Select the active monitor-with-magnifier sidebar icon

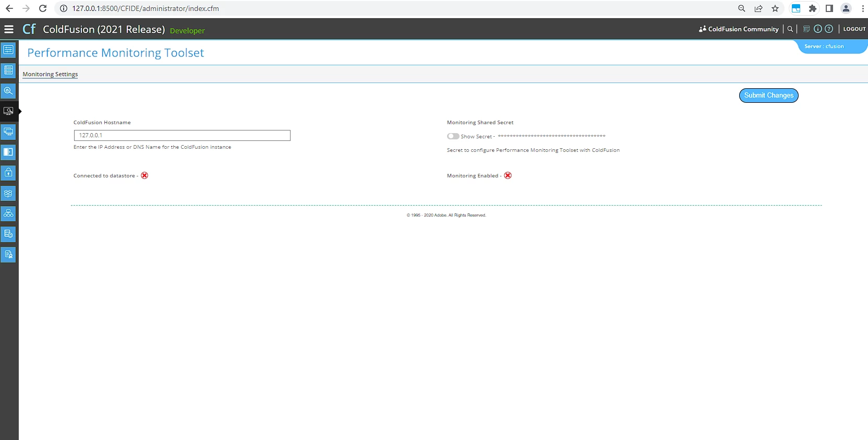tap(8, 111)
